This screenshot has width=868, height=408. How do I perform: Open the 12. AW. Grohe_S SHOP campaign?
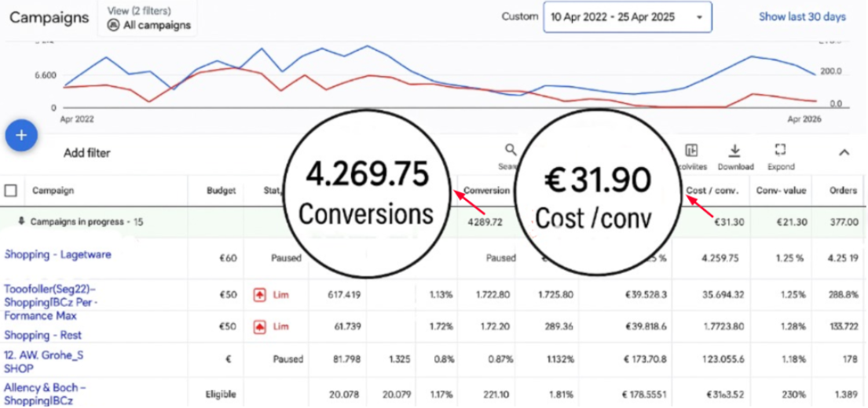pyautogui.click(x=43, y=360)
